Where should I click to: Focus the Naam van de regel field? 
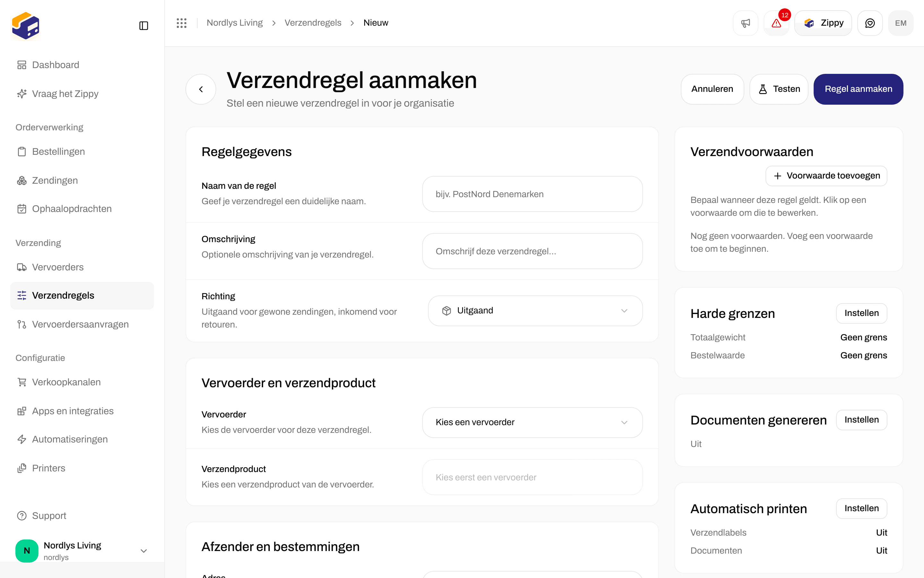(x=532, y=194)
